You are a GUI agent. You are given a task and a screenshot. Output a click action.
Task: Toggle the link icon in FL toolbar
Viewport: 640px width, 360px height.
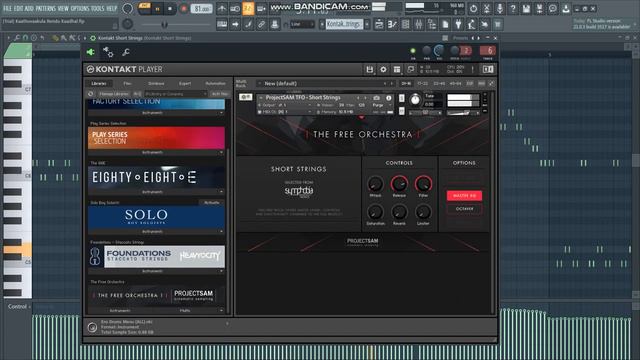[262, 24]
